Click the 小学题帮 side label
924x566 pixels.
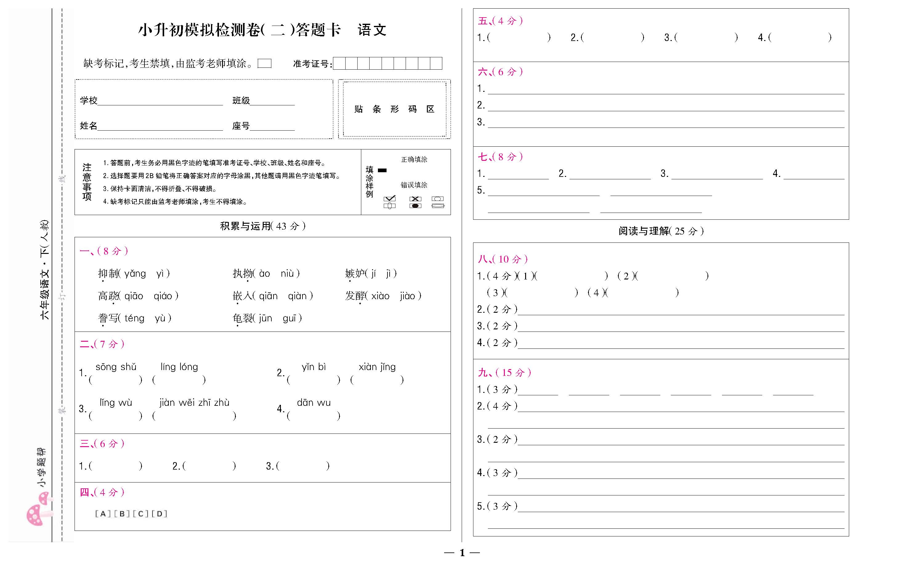(x=41, y=467)
